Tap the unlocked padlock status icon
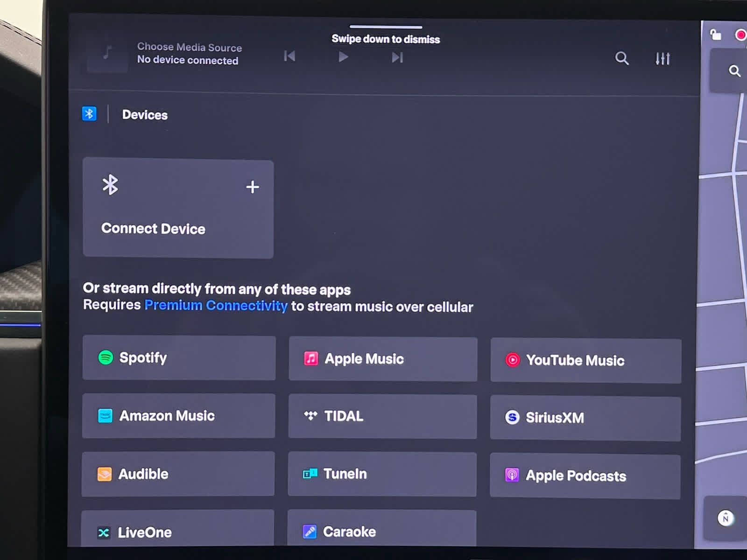Viewport: 747px width, 560px height. pyautogui.click(x=715, y=35)
